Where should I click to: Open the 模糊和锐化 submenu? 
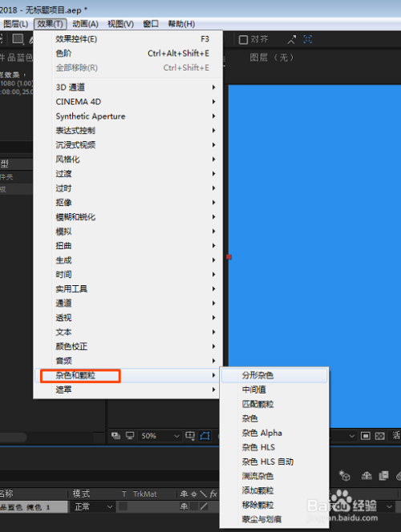[x=128, y=217]
